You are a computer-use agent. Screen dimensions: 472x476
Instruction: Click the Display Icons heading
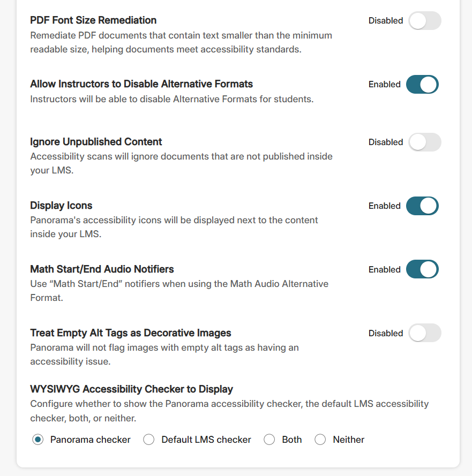[x=61, y=205]
